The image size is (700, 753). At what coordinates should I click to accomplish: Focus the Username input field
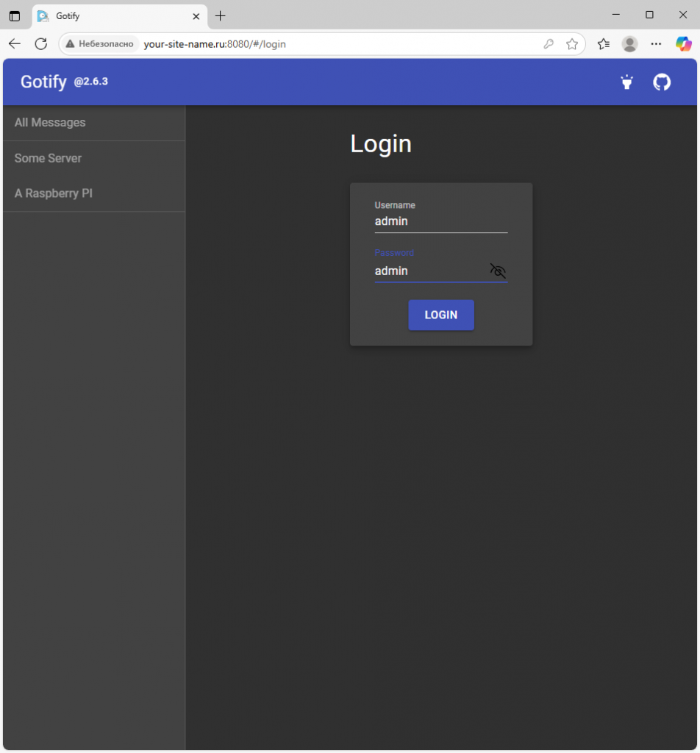click(x=440, y=221)
